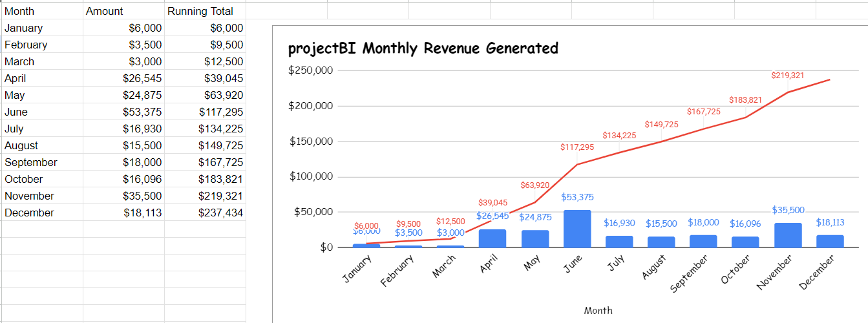Viewport: 868px width, 323px height.
Task: Click the red $63,920 line data label
Action: coord(535,185)
